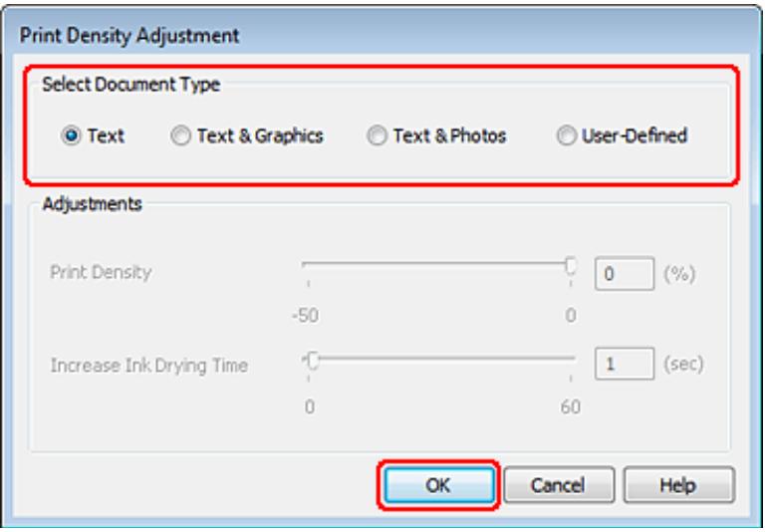Select the Text radio button
Viewport: 765px width, 532px height.
point(71,136)
